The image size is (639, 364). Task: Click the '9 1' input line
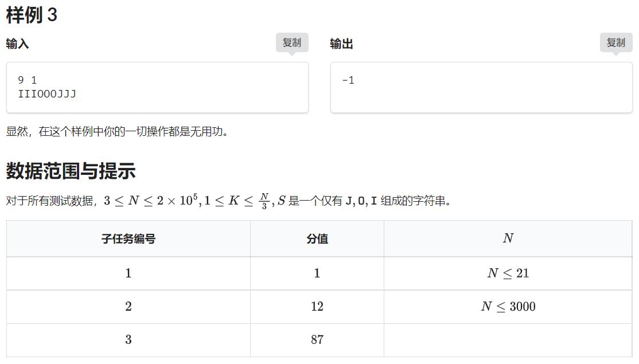tap(28, 80)
